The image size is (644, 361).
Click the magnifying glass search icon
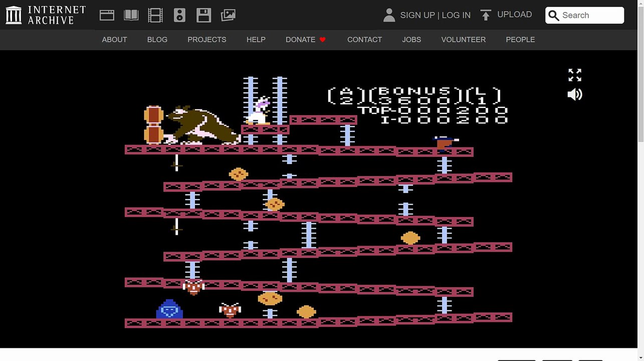[x=554, y=16]
